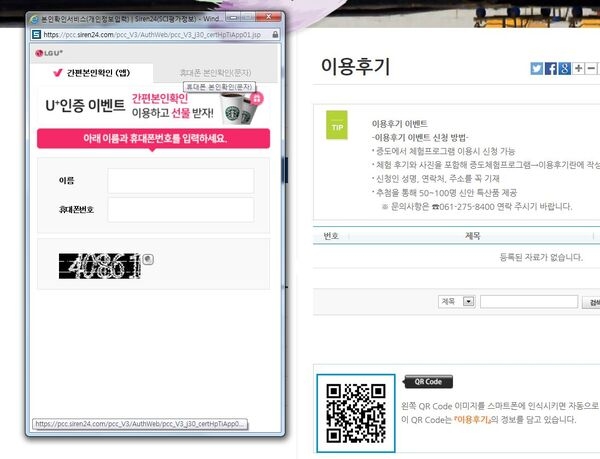This screenshot has height=459, width=600.
Task: Click the 검색 search button
Action: coord(592,302)
